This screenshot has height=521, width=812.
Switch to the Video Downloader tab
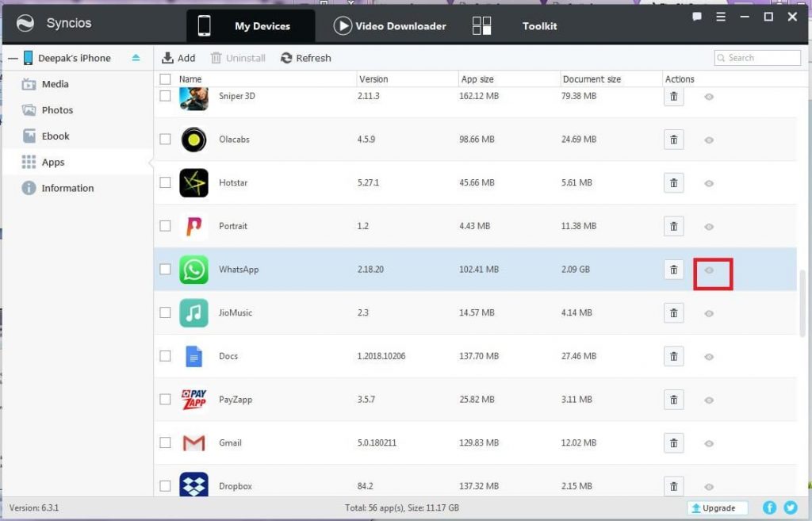(x=389, y=26)
